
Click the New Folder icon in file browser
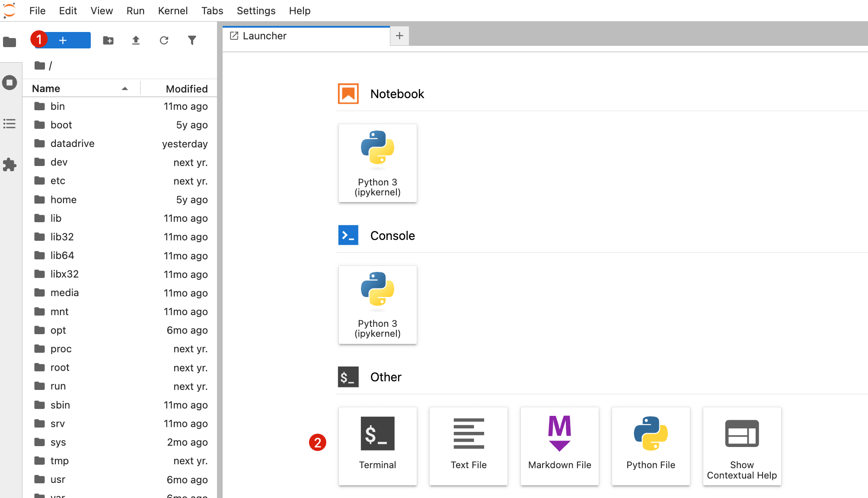coord(108,40)
